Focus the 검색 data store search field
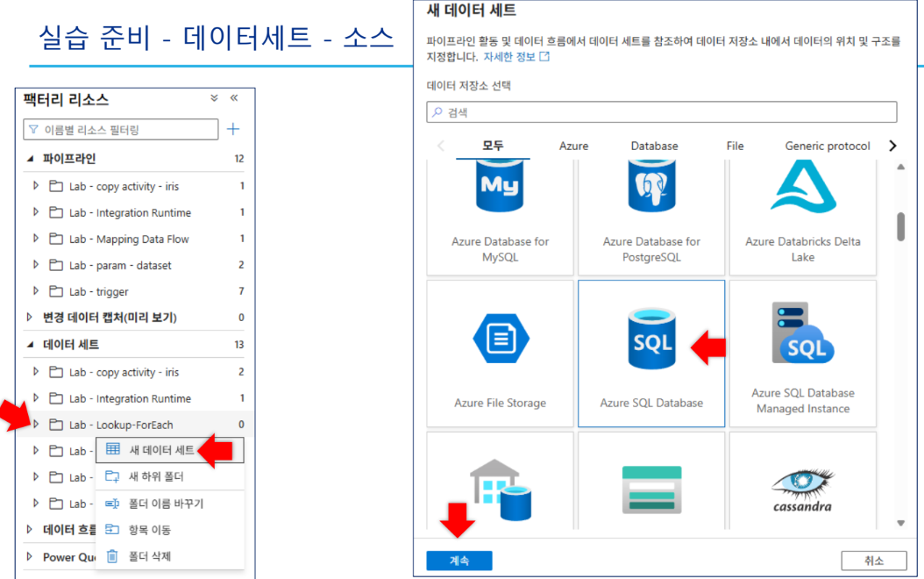This screenshot has height=579, width=924. [662, 112]
